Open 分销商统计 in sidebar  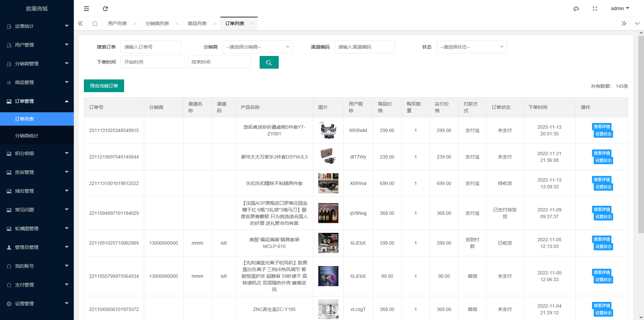tap(37, 136)
